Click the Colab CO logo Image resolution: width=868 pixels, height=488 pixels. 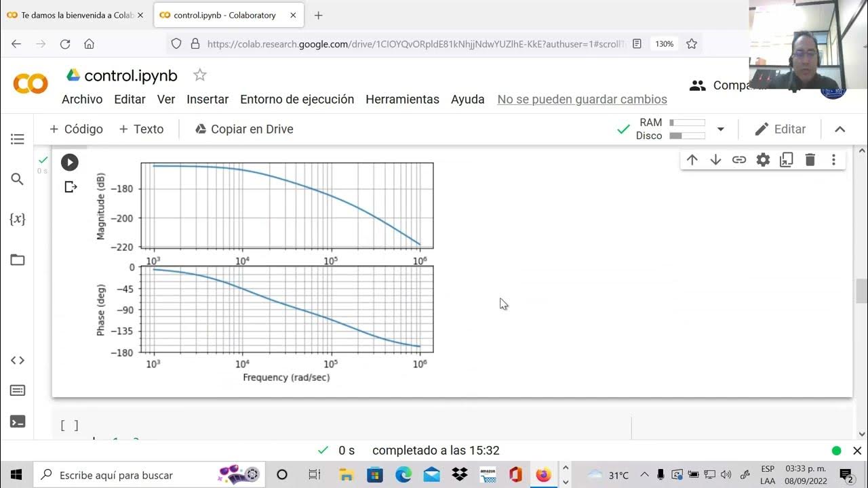click(x=31, y=84)
